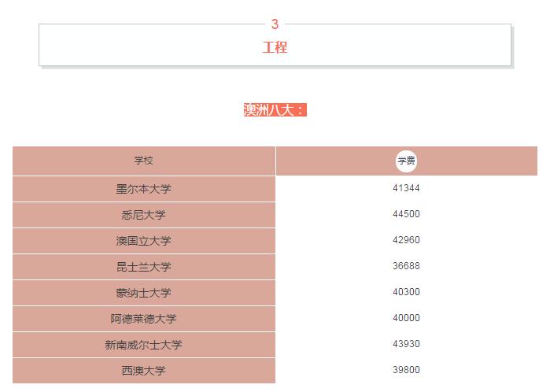Select tuition amount 42960

(x=406, y=240)
